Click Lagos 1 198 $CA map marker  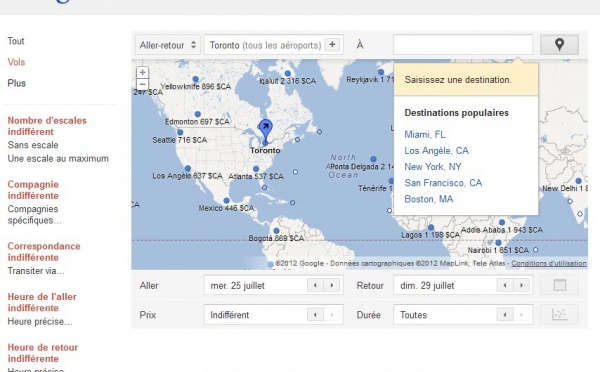click(431, 227)
